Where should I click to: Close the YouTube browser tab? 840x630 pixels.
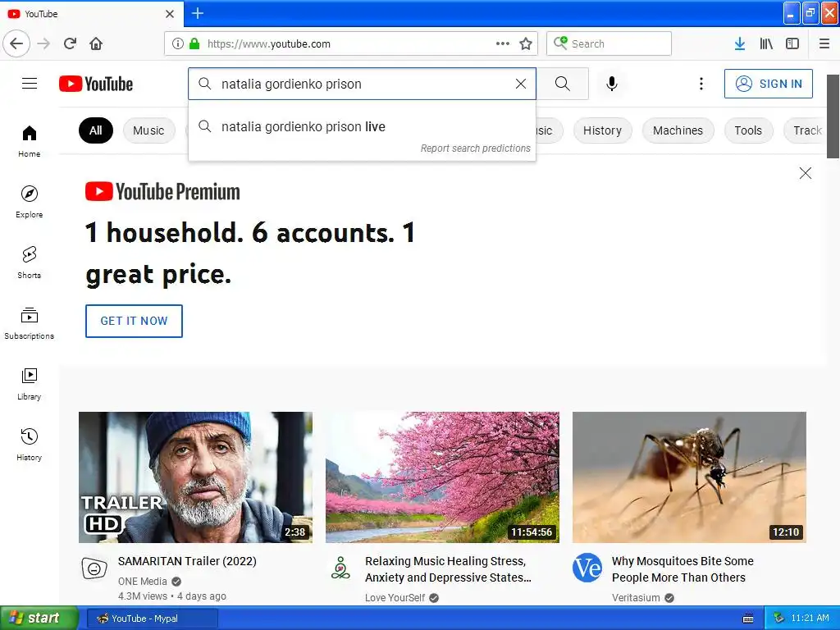coord(170,13)
